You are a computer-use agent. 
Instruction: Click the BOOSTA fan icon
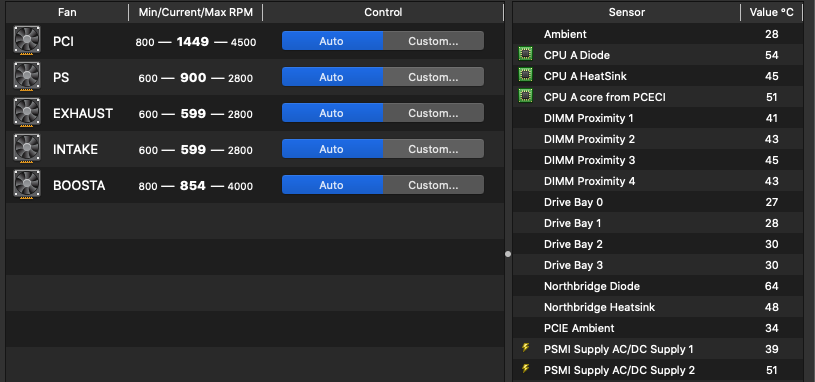[27, 185]
